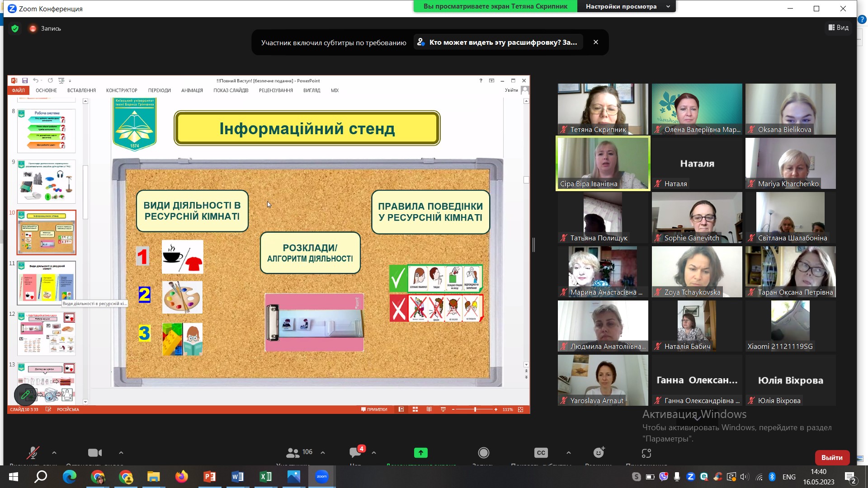Open PowerPoint from the Windows taskbar
868x488 pixels.
(209, 477)
